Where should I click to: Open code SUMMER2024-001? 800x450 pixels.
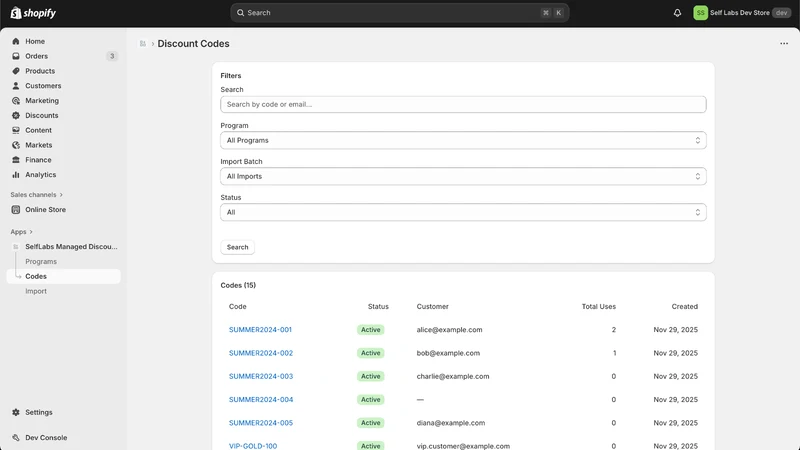[x=260, y=330]
